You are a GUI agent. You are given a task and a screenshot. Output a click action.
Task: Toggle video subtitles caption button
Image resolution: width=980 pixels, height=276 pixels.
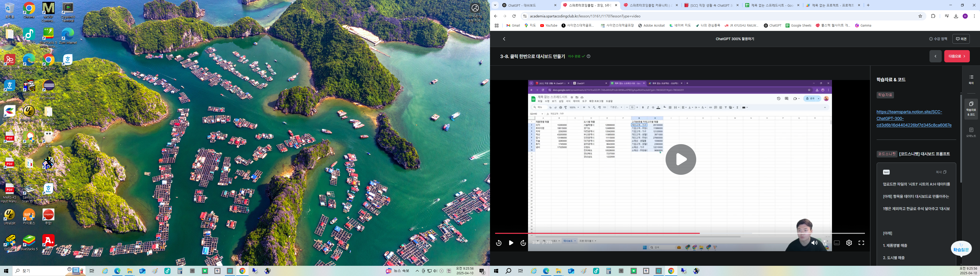[x=837, y=243]
